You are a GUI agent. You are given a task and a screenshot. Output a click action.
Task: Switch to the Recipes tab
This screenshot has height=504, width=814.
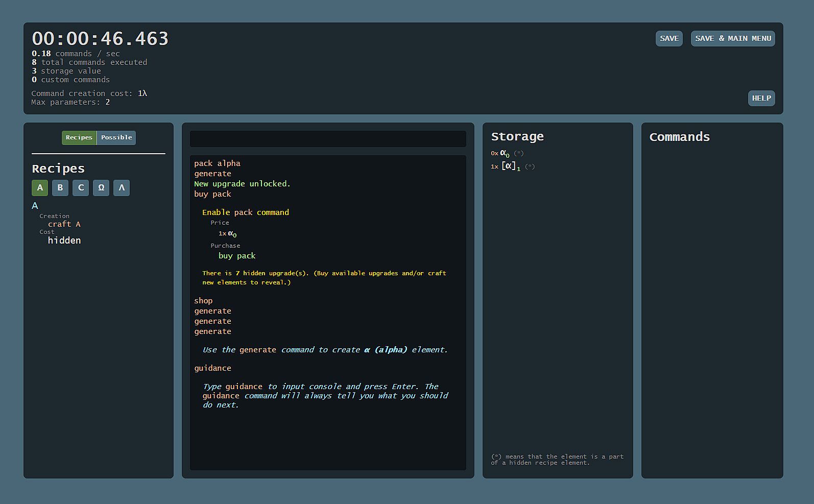79,137
